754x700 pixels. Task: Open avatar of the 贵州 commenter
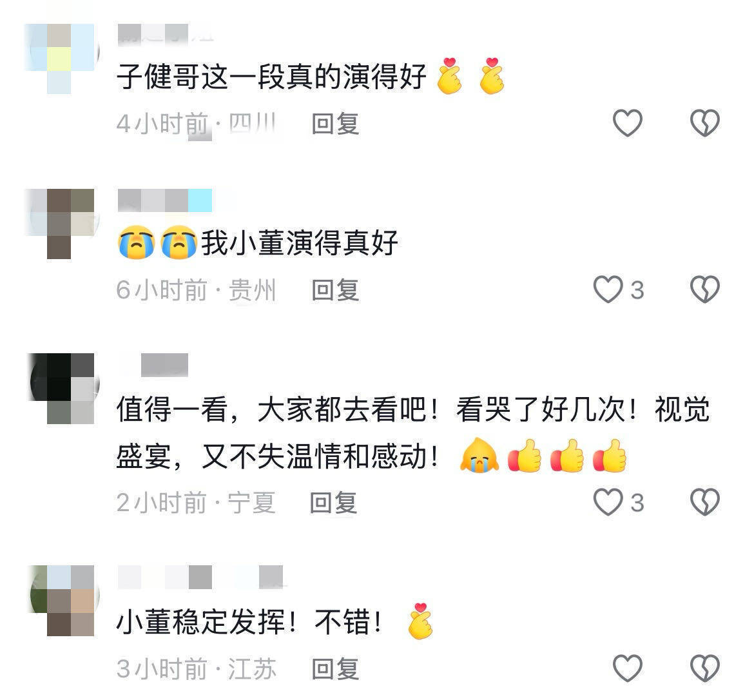click(x=62, y=224)
